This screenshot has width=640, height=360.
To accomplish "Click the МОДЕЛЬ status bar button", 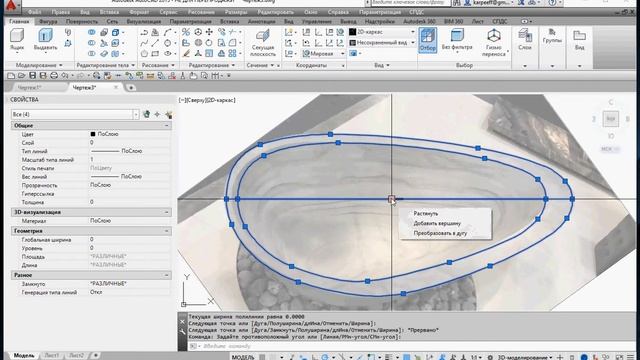I will point(243,357).
